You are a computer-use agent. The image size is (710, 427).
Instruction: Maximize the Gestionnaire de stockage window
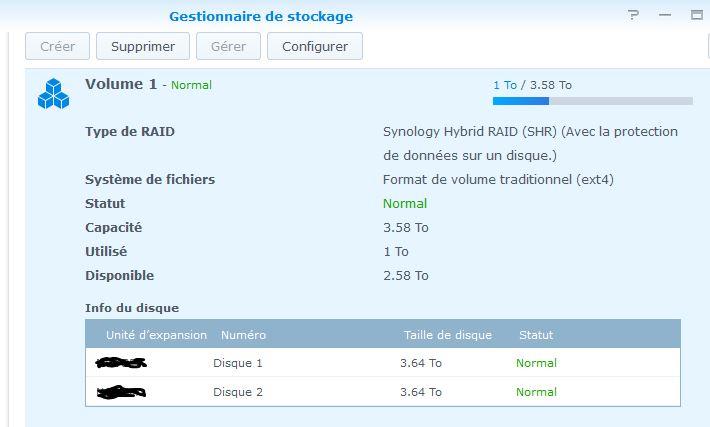pyautogui.click(x=697, y=15)
